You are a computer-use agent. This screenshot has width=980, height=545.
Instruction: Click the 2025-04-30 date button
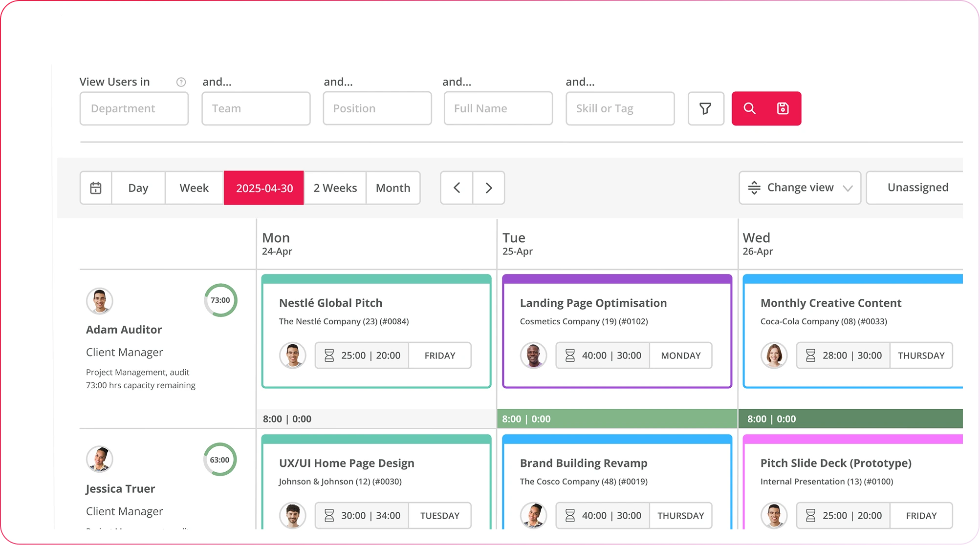[264, 188]
